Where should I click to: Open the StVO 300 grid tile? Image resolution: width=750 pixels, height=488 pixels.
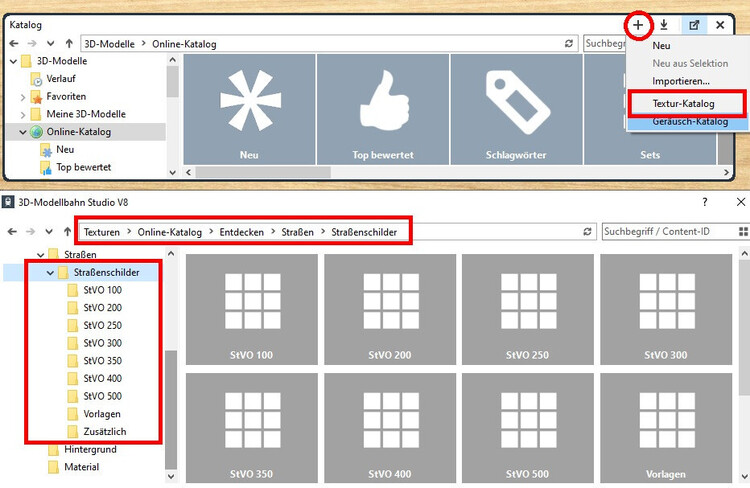click(666, 309)
